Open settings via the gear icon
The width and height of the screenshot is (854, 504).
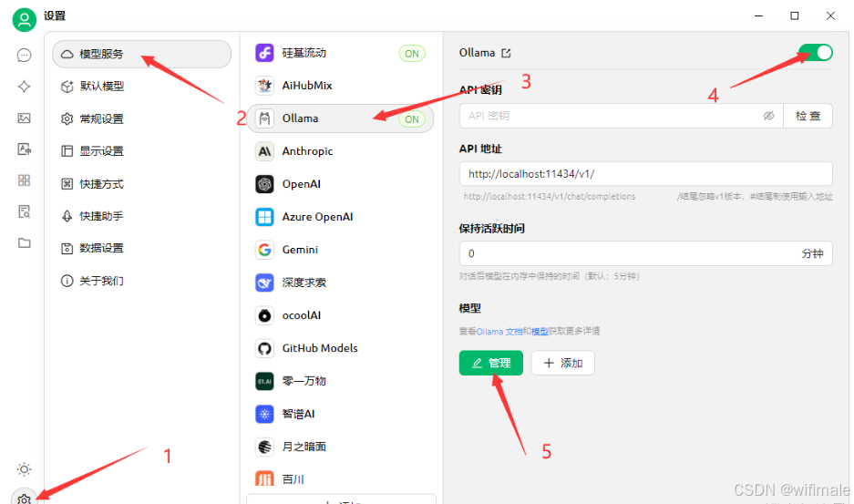[24, 498]
